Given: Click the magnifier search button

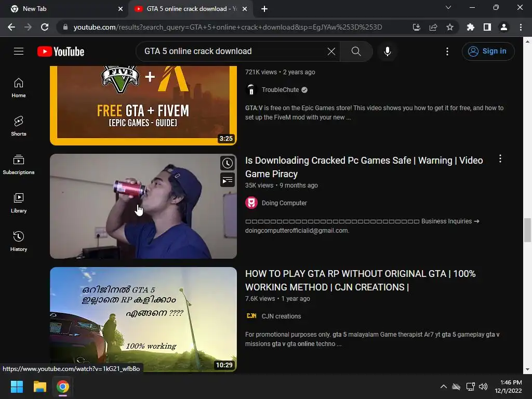Looking at the screenshot, I should (356, 51).
